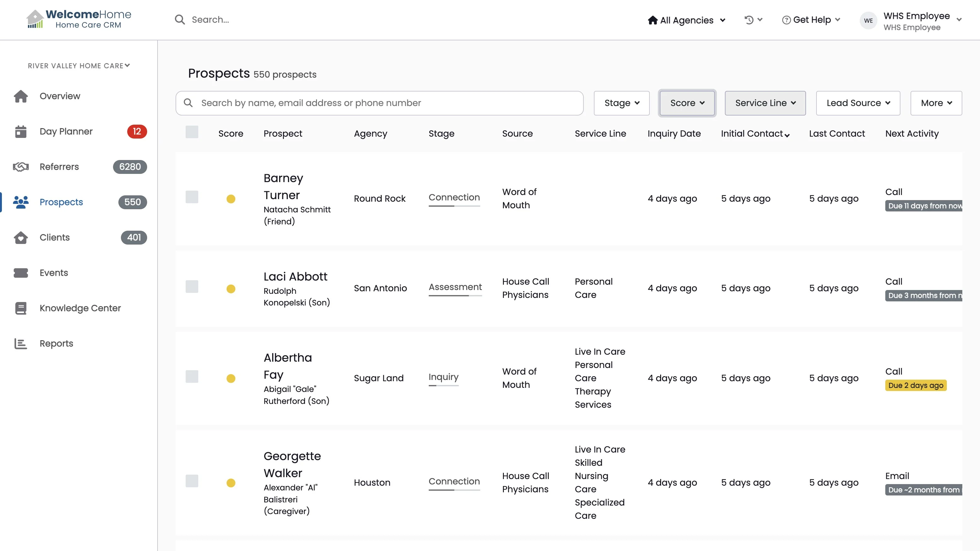Image resolution: width=980 pixels, height=551 pixels.
Task: Open the All Agencies dropdown
Action: pos(686,20)
